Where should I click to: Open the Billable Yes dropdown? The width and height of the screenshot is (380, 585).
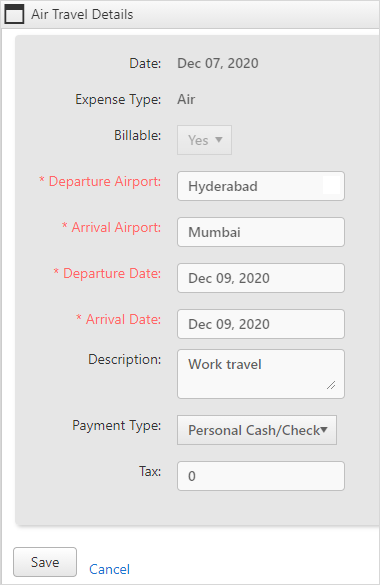pyautogui.click(x=204, y=140)
